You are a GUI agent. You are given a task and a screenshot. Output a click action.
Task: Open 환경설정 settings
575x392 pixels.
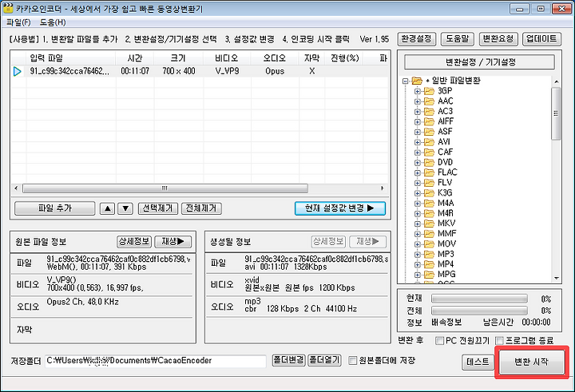click(x=417, y=39)
